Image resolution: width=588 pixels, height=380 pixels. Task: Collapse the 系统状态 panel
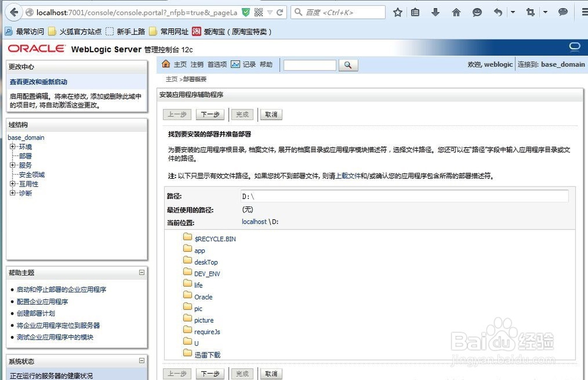click(x=142, y=361)
